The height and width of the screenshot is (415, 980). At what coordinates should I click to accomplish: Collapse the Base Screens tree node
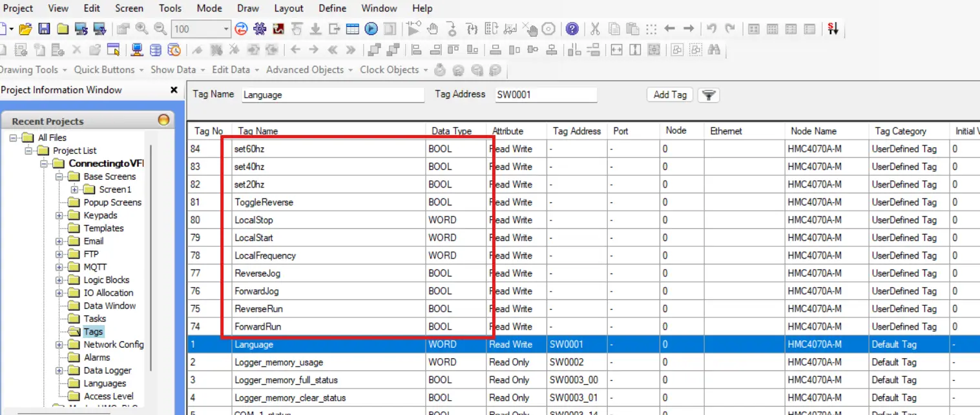tap(59, 176)
